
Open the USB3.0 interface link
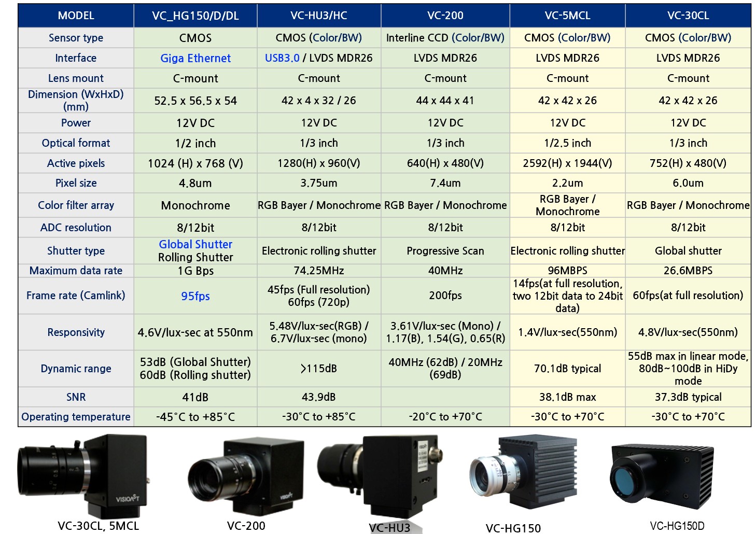pos(282,58)
